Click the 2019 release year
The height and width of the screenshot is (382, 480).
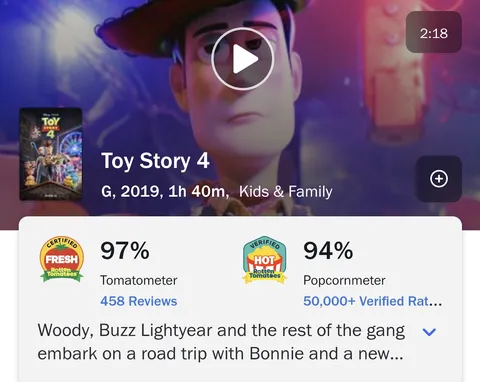tap(142, 191)
